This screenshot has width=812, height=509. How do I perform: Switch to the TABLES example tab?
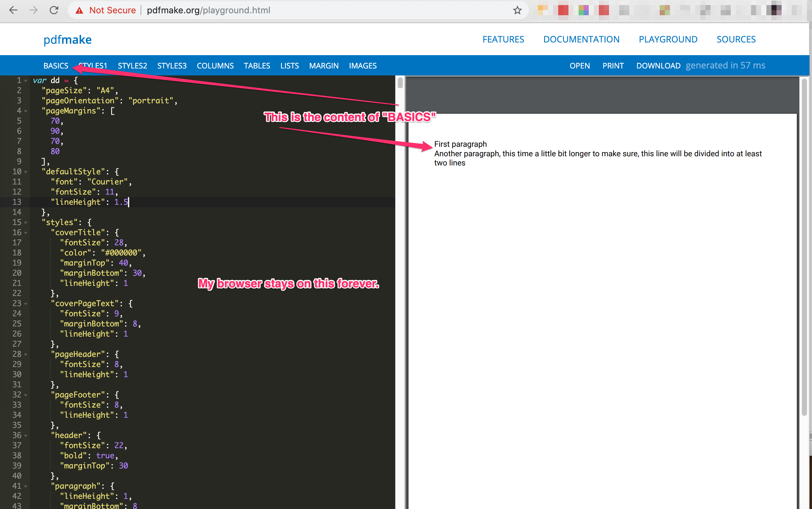pyautogui.click(x=257, y=66)
